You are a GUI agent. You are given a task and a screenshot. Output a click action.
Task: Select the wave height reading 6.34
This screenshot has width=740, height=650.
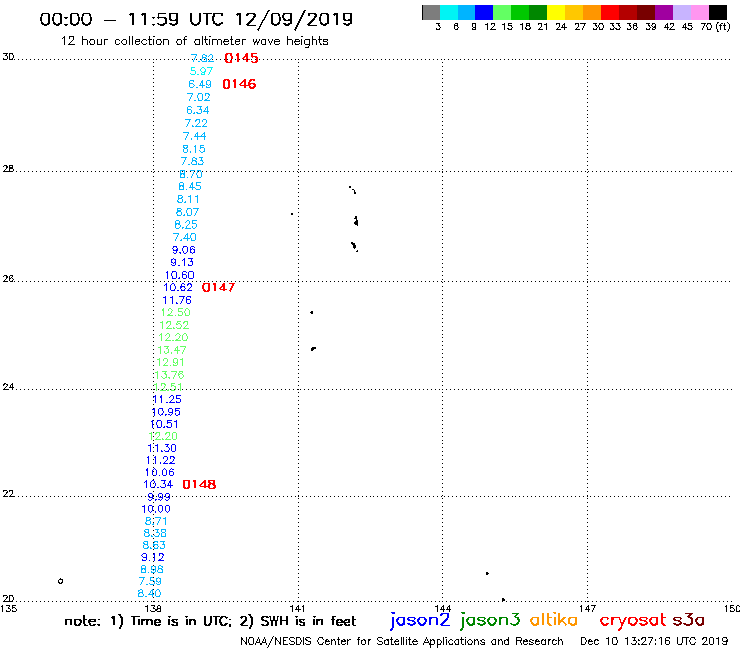[197, 110]
